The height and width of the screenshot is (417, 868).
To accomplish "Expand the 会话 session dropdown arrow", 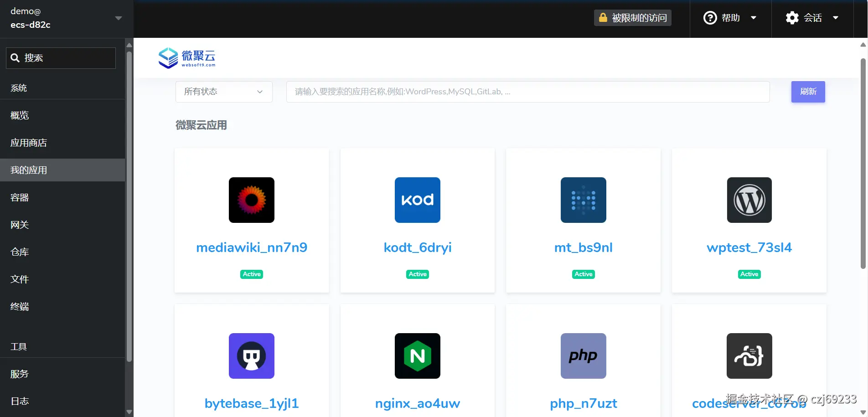I will coord(836,17).
